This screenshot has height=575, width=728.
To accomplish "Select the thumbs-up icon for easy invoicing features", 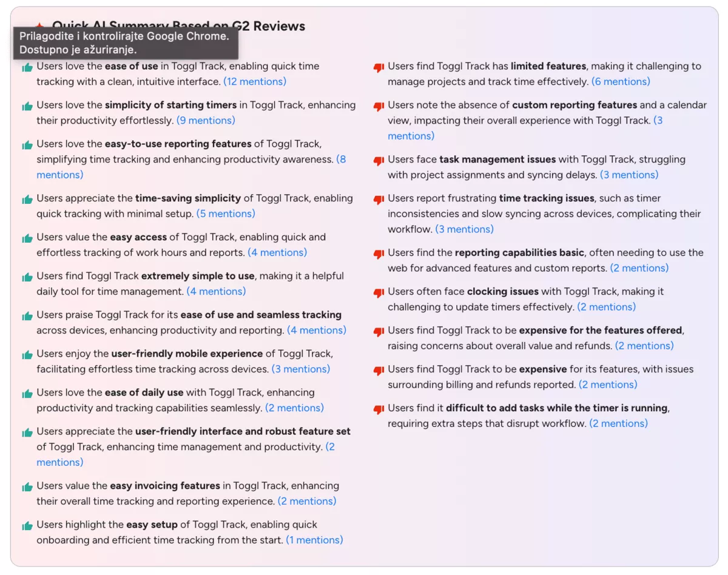I will 27,486.
